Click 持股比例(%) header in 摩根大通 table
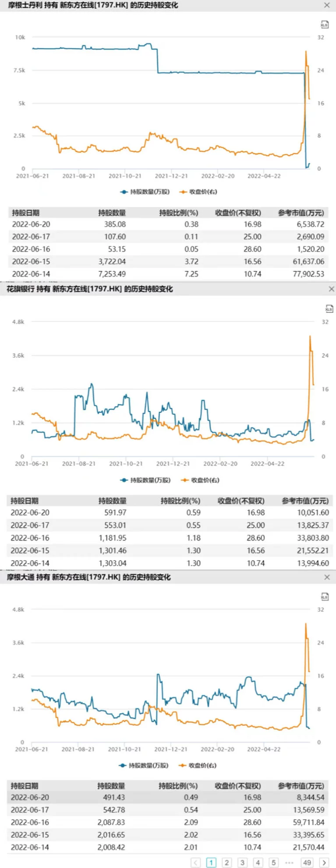Viewport: 336px width, 868px height. click(x=178, y=786)
